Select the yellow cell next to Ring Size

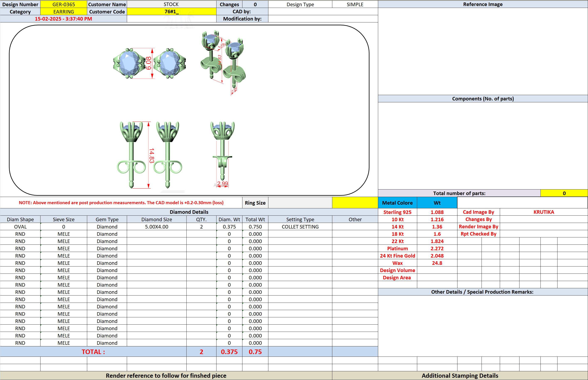(355, 203)
